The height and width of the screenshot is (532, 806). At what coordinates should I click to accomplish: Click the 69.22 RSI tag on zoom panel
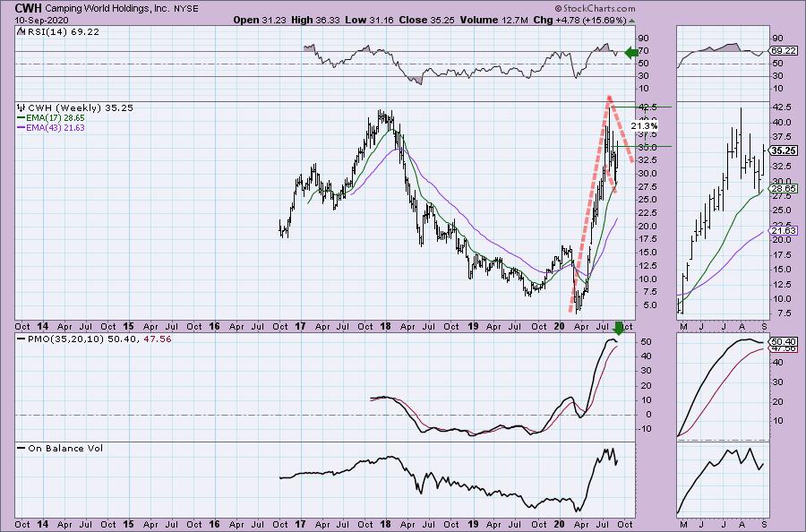pyautogui.click(x=784, y=51)
